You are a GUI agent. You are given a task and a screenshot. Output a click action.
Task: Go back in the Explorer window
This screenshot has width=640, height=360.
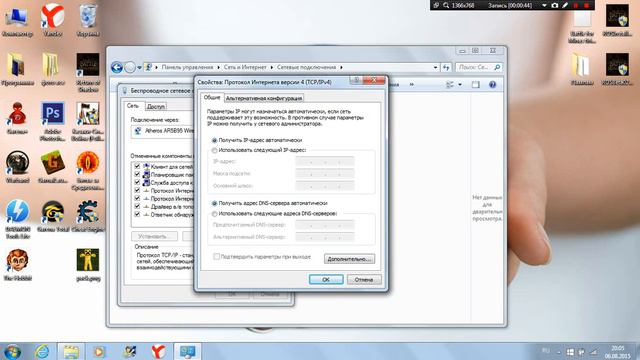pos(117,67)
